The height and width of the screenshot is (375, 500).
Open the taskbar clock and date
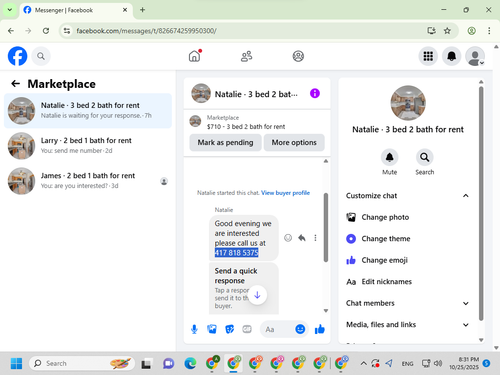464,363
